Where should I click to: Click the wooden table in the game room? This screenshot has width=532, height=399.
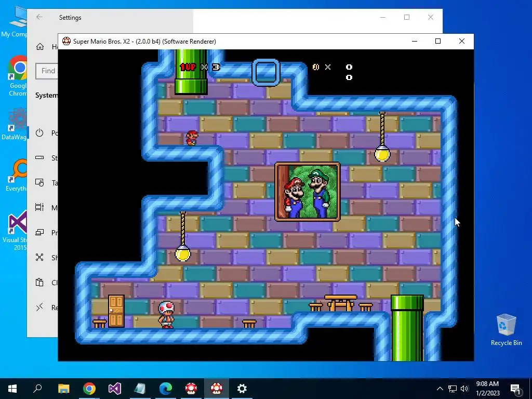coord(341,303)
